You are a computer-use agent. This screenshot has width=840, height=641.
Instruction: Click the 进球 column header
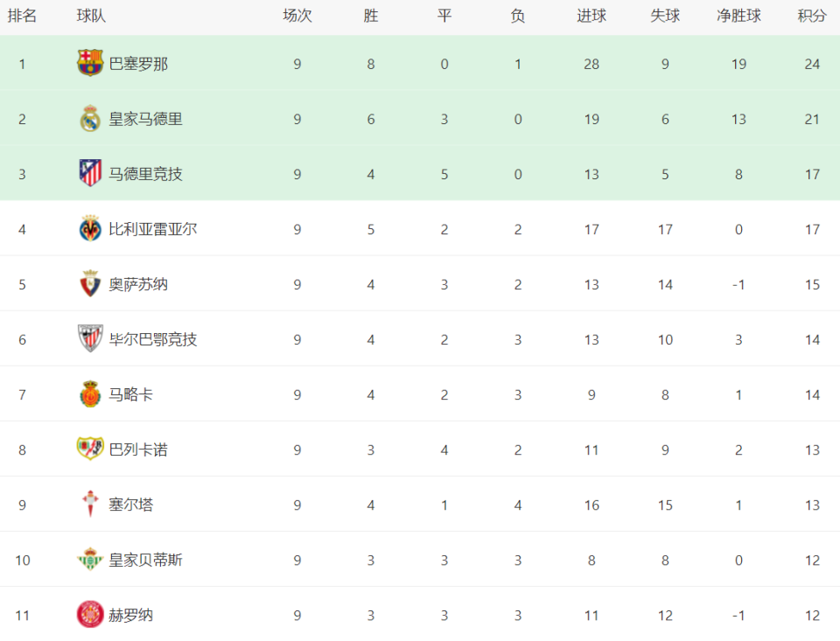click(591, 17)
